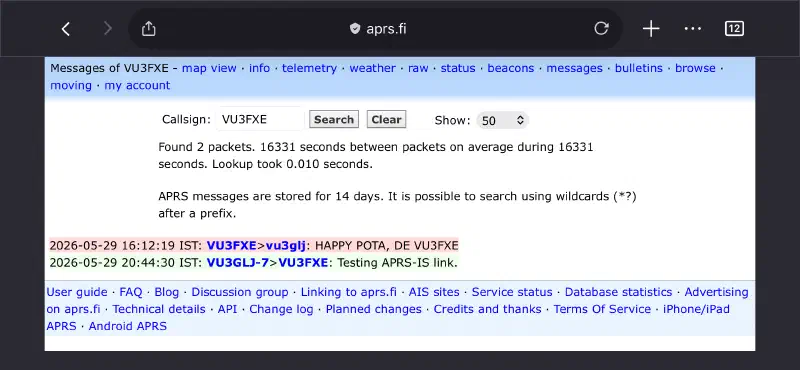Image resolution: width=800 pixels, height=370 pixels.
Task: Open the weather link
Action: pyautogui.click(x=372, y=68)
